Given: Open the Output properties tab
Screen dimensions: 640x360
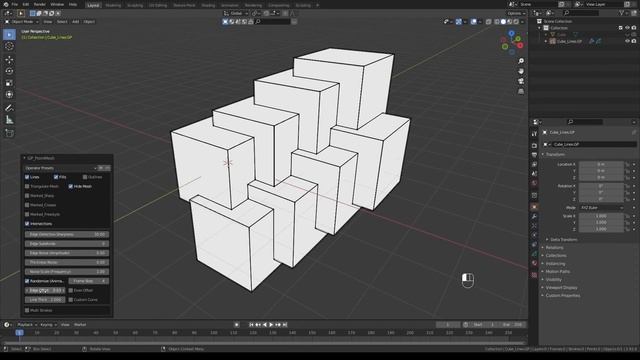Looking at the screenshot, I should [534, 155].
